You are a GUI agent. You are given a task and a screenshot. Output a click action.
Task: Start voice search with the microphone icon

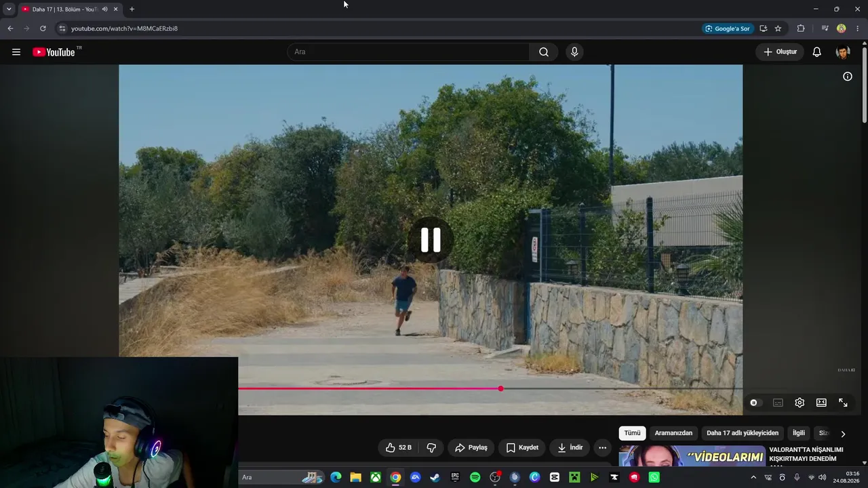pyautogui.click(x=574, y=52)
